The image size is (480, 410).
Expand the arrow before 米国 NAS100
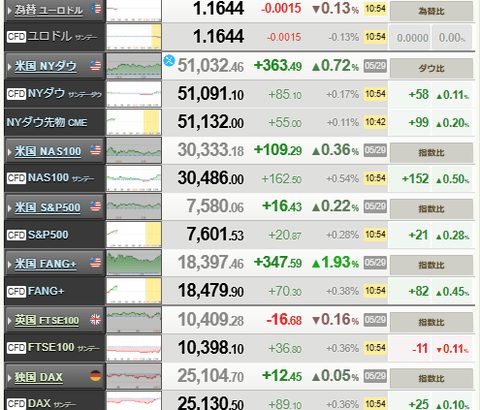[x=9, y=152]
